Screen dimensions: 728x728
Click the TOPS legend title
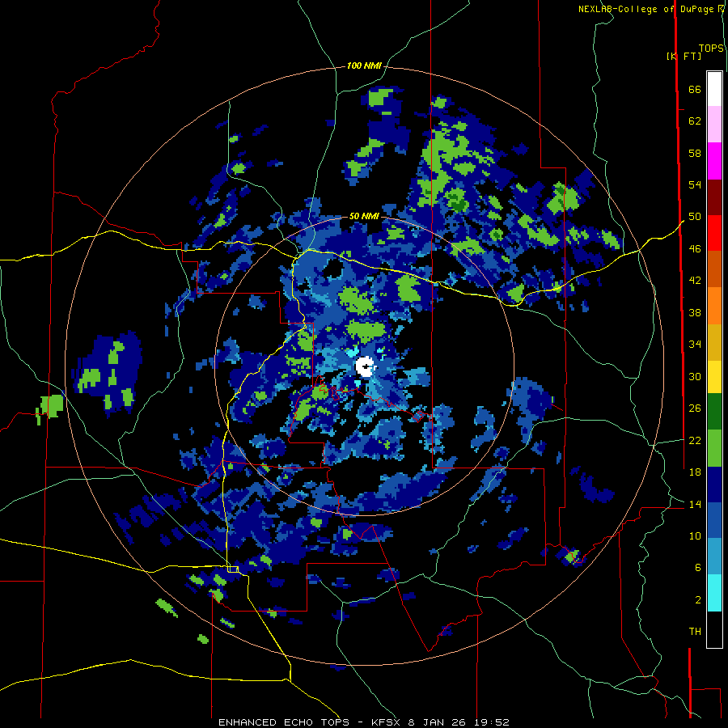[x=711, y=48]
